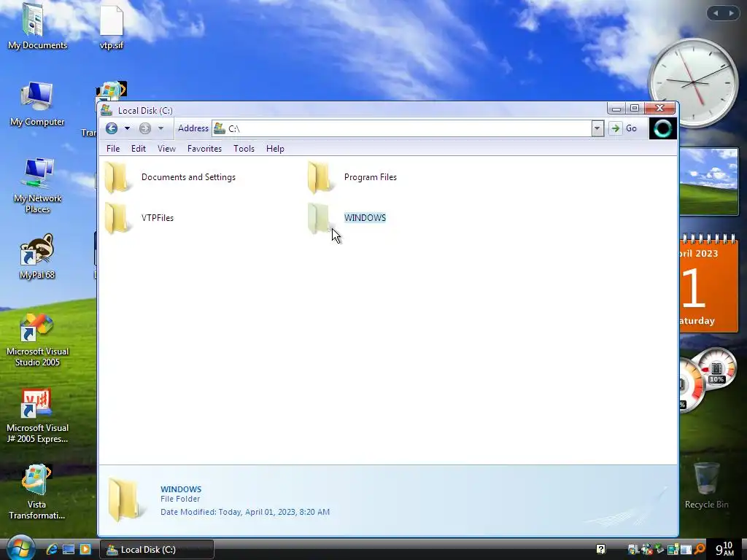Click the sidebar tray icon
The width and height of the screenshot is (747, 560).
coord(673,550)
